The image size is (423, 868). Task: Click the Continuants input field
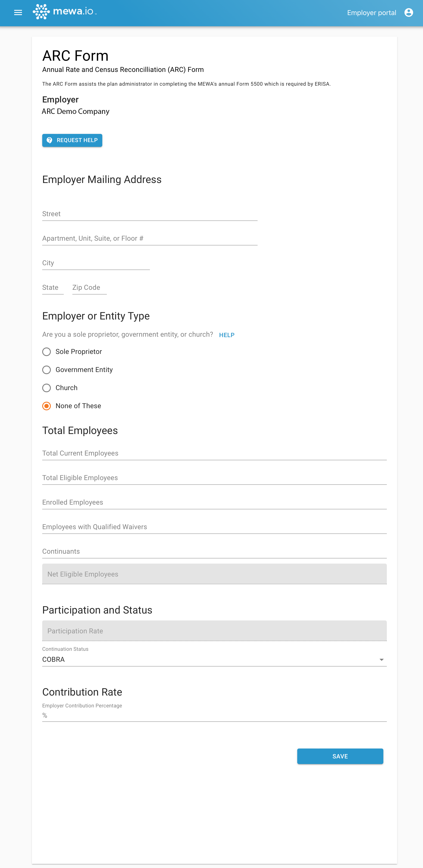pyautogui.click(x=214, y=552)
